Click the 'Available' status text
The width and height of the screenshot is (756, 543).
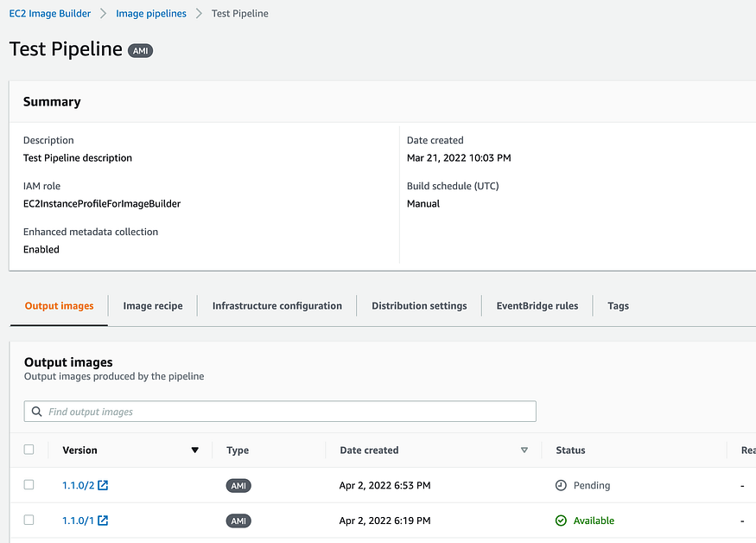[594, 521]
